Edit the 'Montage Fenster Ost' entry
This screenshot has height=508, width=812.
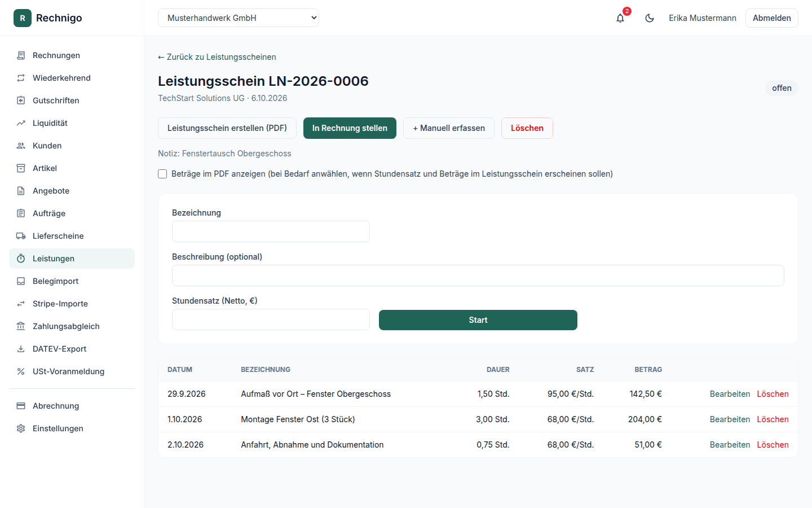[730, 419]
